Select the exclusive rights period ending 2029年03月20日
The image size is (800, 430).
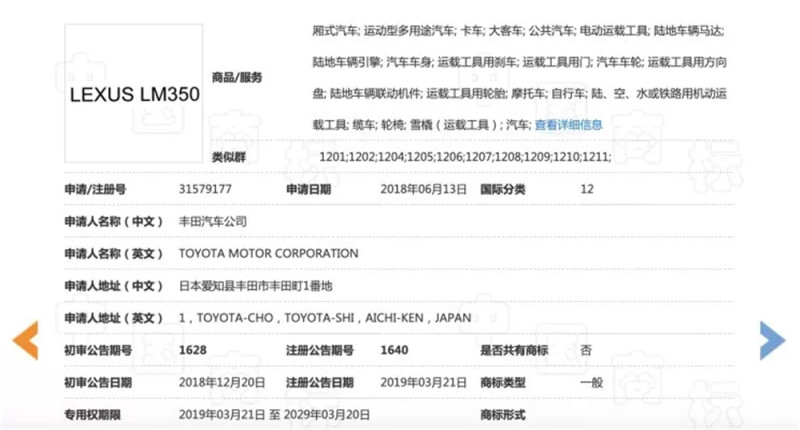(x=274, y=414)
